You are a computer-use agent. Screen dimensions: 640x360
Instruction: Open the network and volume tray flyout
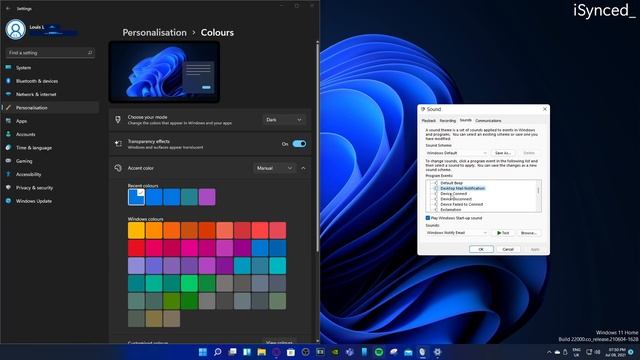point(593,352)
